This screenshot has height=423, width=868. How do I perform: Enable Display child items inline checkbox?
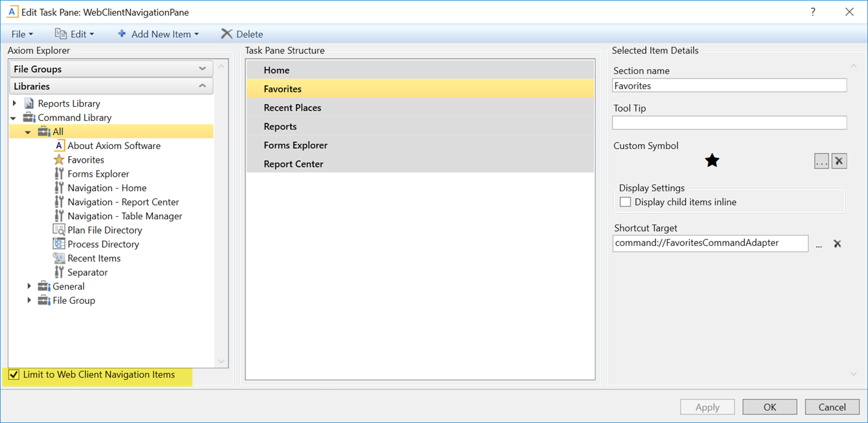click(625, 202)
